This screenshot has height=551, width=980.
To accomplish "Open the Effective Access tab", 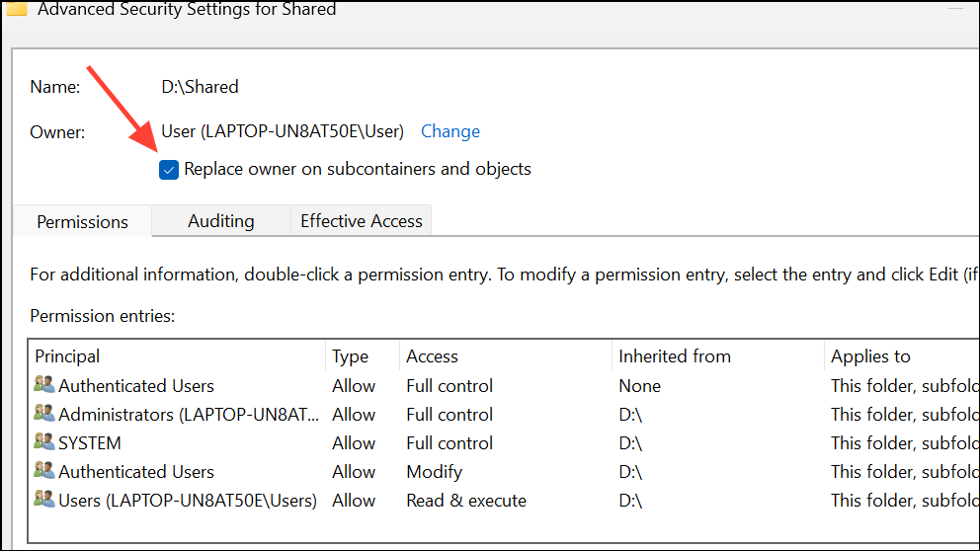I will click(362, 220).
